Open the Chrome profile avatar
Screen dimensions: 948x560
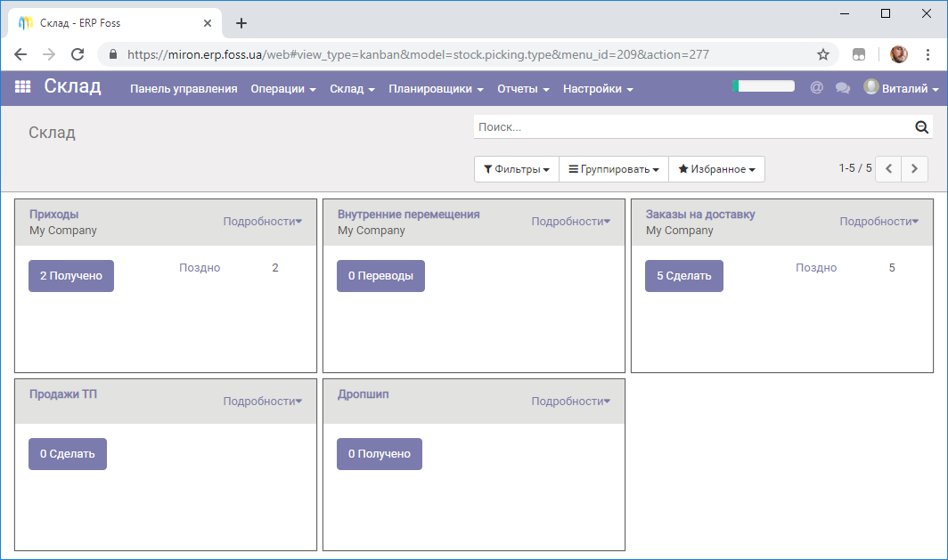[898, 54]
